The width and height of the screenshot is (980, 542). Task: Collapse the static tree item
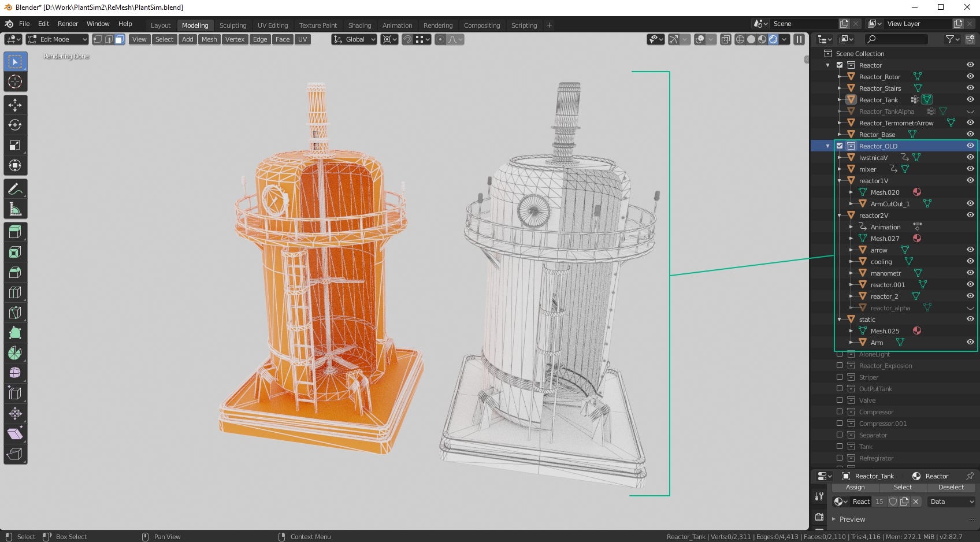coord(840,319)
